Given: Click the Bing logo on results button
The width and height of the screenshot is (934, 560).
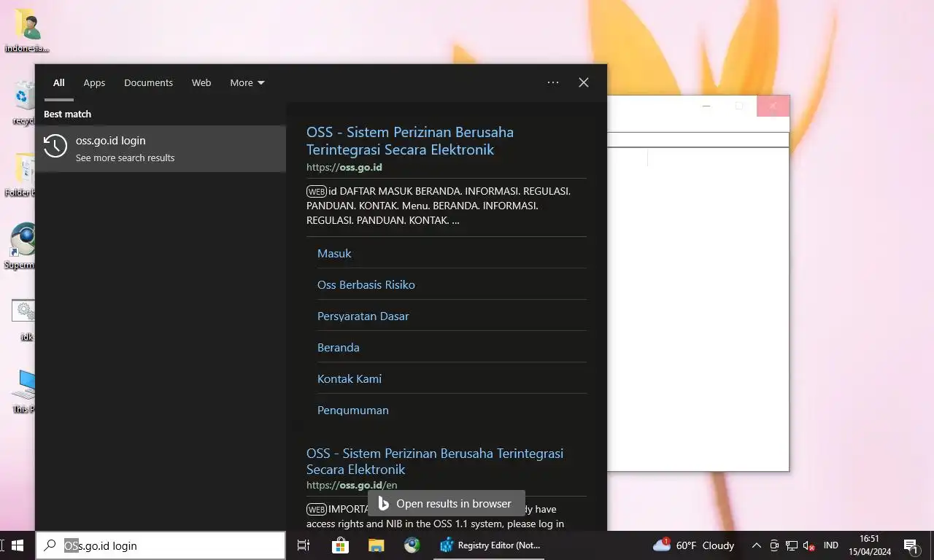Looking at the screenshot, I should pyautogui.click(x=383, y=503).
